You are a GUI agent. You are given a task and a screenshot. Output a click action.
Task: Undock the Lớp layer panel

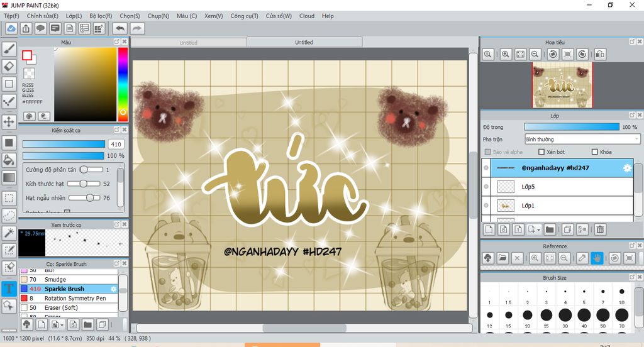[632, 116]
